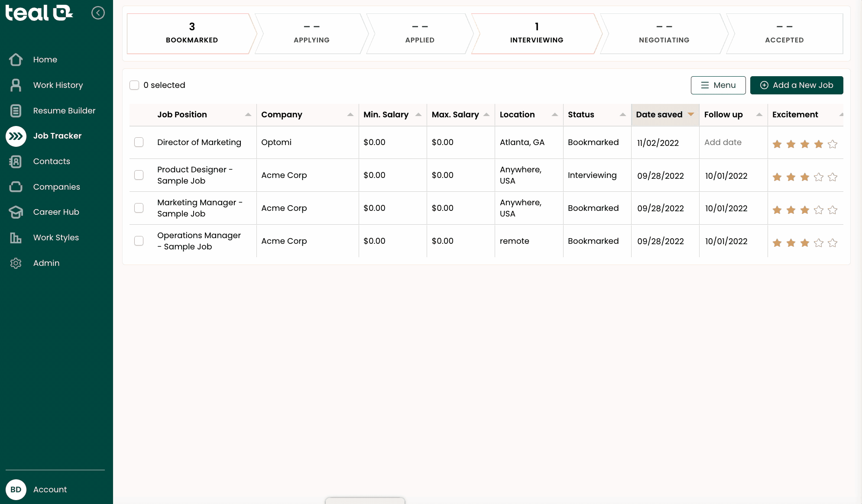Click the BD account avatar
The image size is (862, 504).
coord(16,490)
